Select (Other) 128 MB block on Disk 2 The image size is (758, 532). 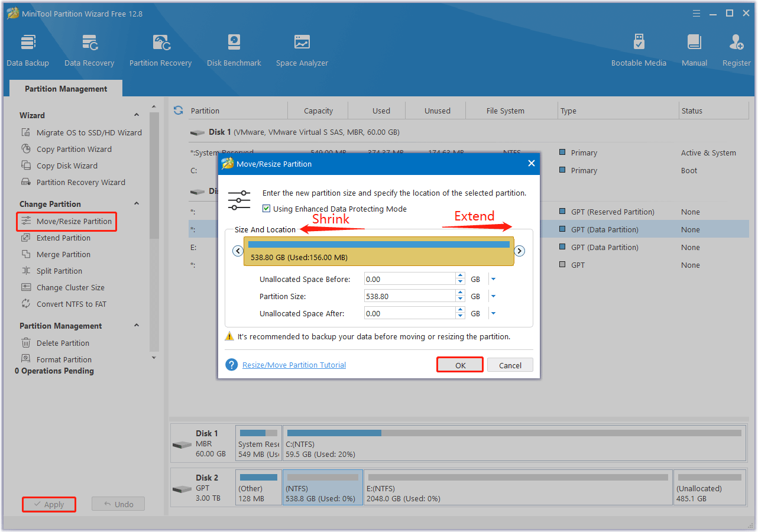click(x=258, y=488)
